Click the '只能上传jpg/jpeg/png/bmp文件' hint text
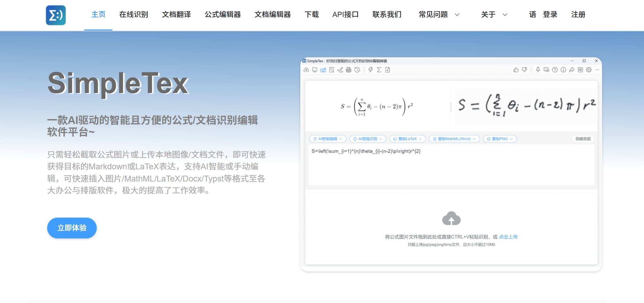 (x=451, y=245)
